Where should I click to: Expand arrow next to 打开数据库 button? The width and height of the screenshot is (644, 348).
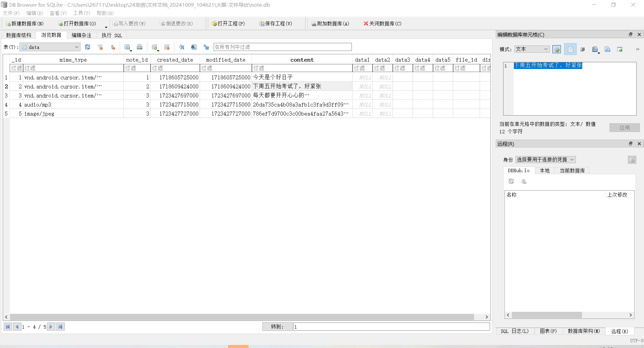106,27
